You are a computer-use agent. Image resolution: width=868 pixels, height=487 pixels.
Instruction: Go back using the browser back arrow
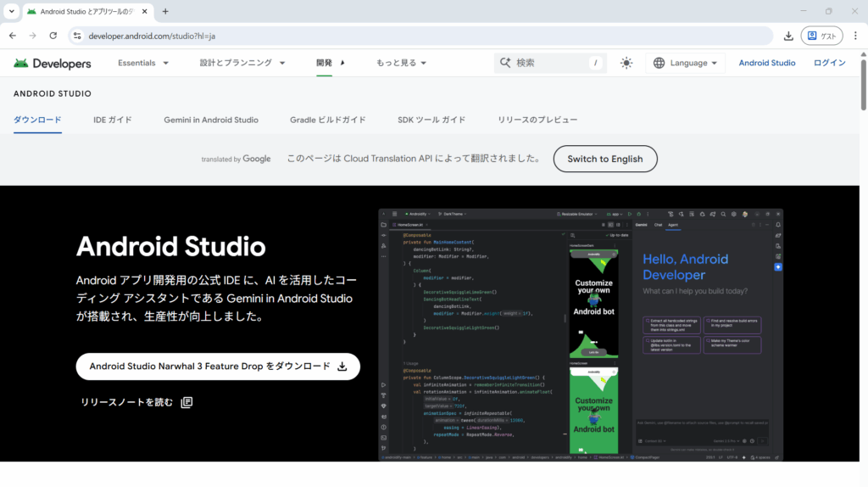[13, 36]
